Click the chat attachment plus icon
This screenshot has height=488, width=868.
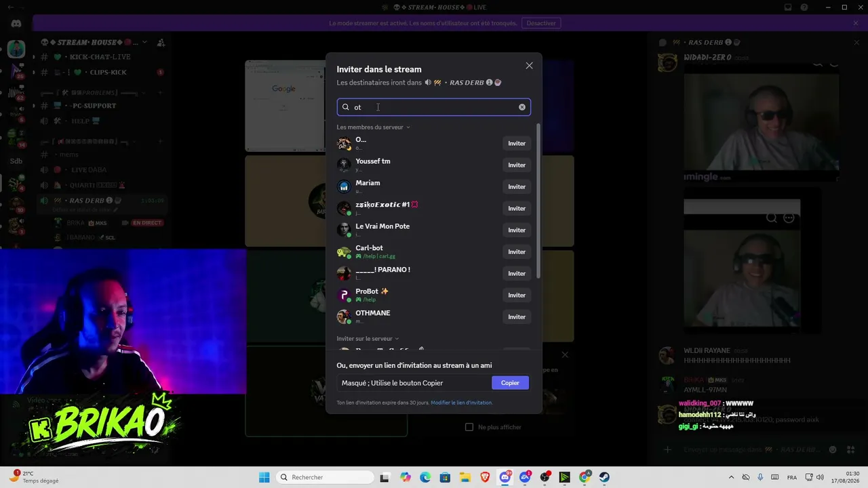(667, 449)
